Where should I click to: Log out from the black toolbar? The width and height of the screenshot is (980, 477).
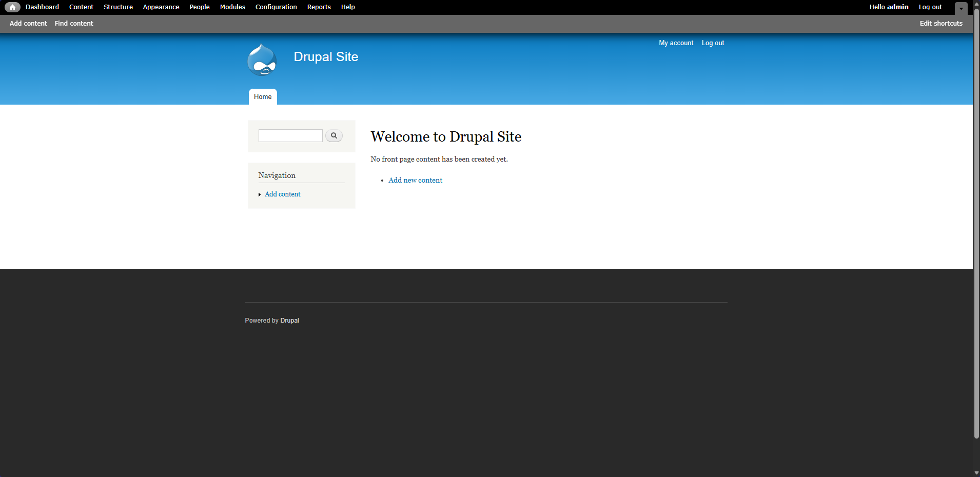click(x=930, y=7)
